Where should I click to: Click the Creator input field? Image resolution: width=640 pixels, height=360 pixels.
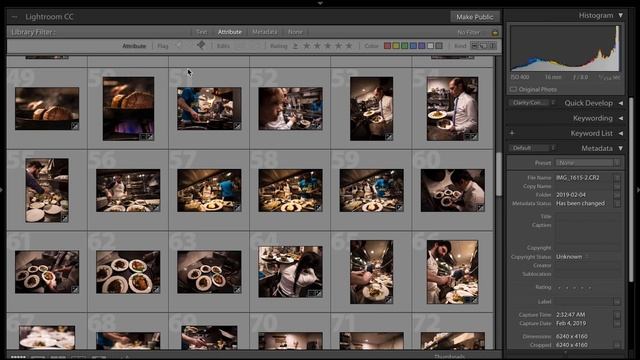pos(588,265)
